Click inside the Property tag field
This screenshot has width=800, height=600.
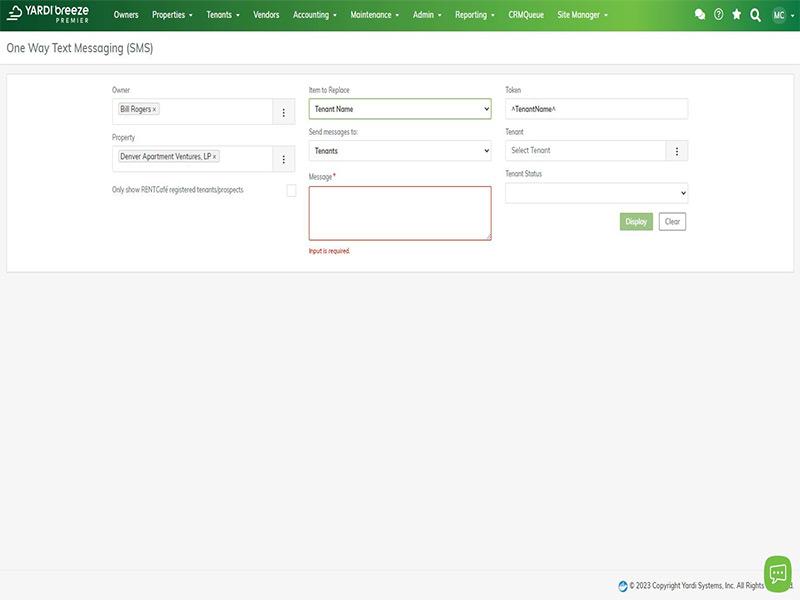coord(192,160)
